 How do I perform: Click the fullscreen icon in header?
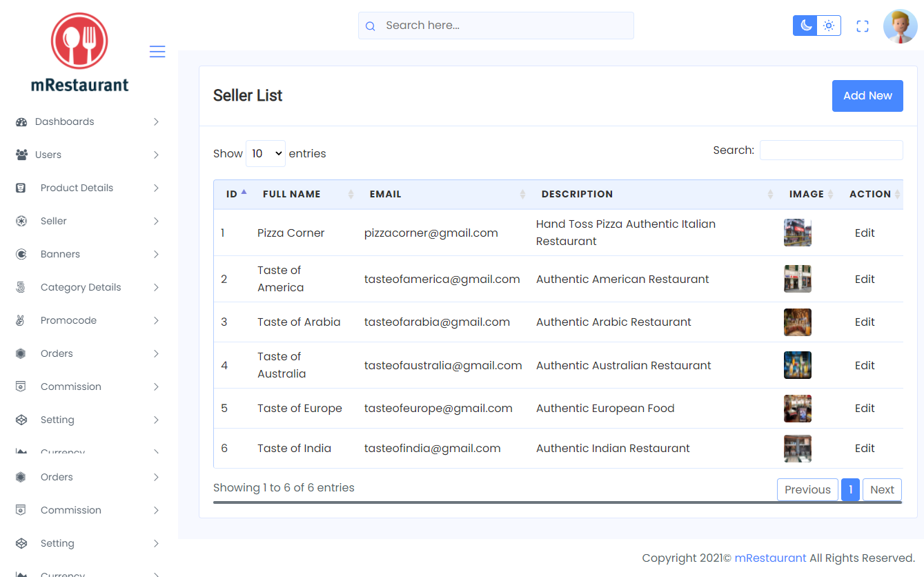862,26
